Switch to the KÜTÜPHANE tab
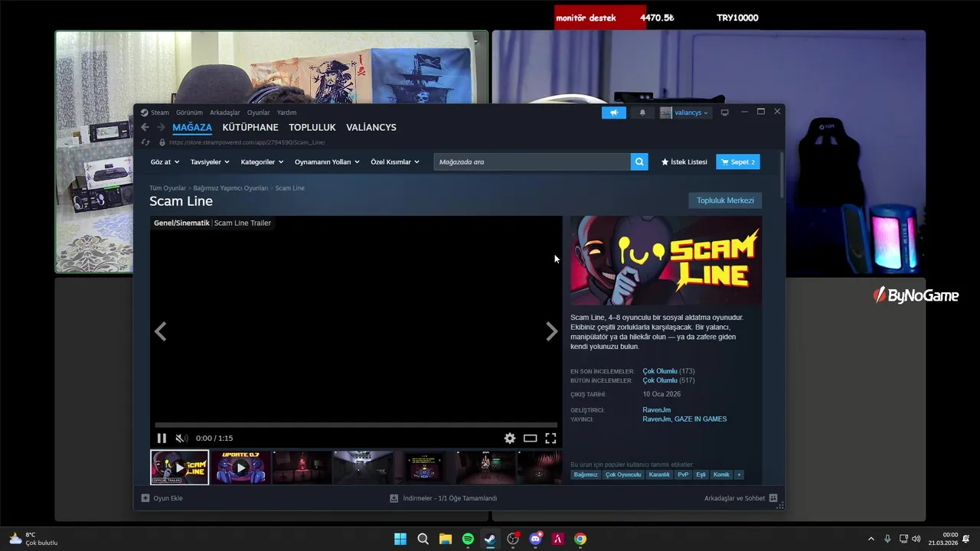The image size is (980, 551). pos(250,127)
